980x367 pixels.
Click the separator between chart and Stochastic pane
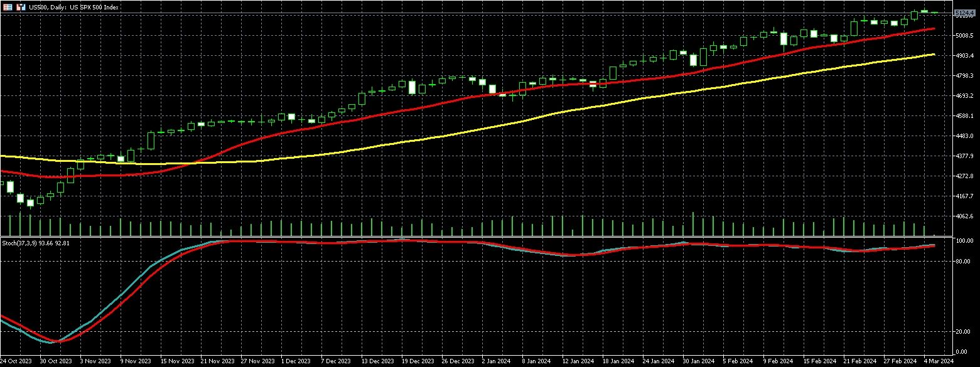point(477,237)
